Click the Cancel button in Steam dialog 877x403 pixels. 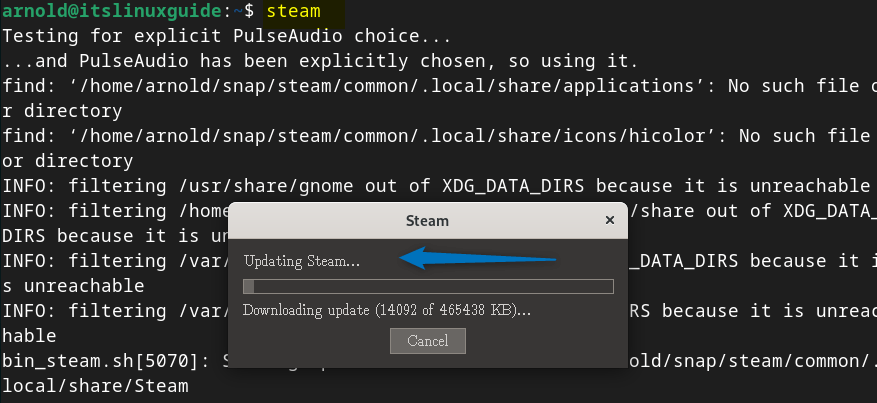(x=427, y=341)
